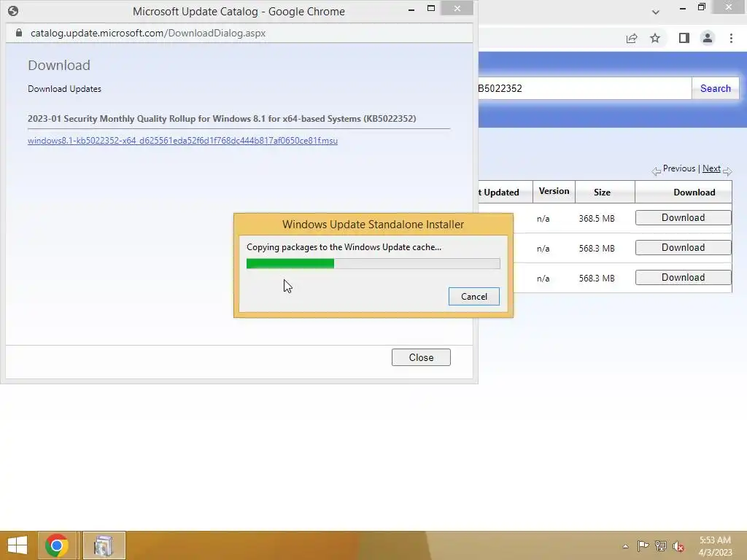Open Action Center flag icon
Image resolution: width=747 pixels, height=560 pixels.
pos(643,546)
